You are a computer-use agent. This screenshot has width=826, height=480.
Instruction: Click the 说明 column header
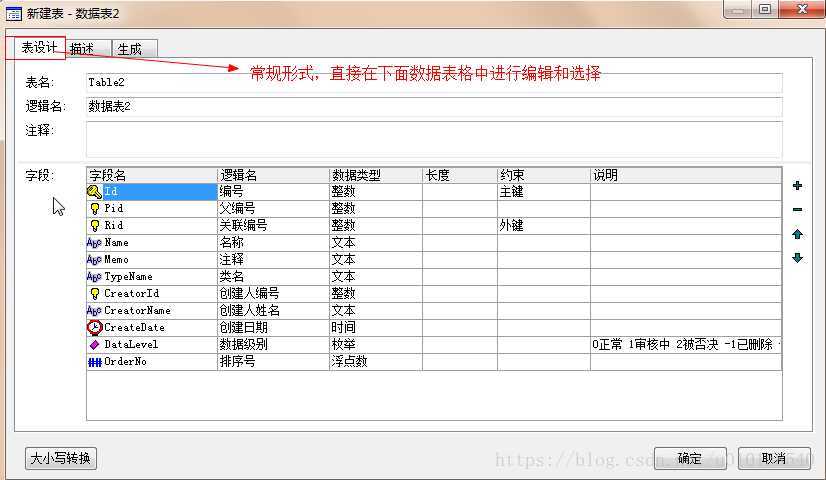pos(686,175)
